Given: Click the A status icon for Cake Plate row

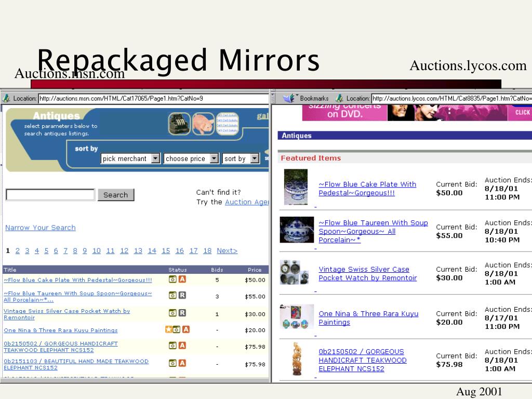Looking at the screenshot, I should click(182, 279).
